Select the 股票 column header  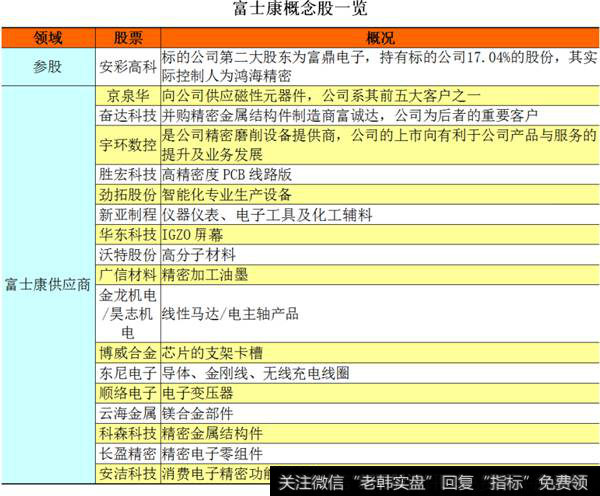pyautogui.click(x=127, y=38)
